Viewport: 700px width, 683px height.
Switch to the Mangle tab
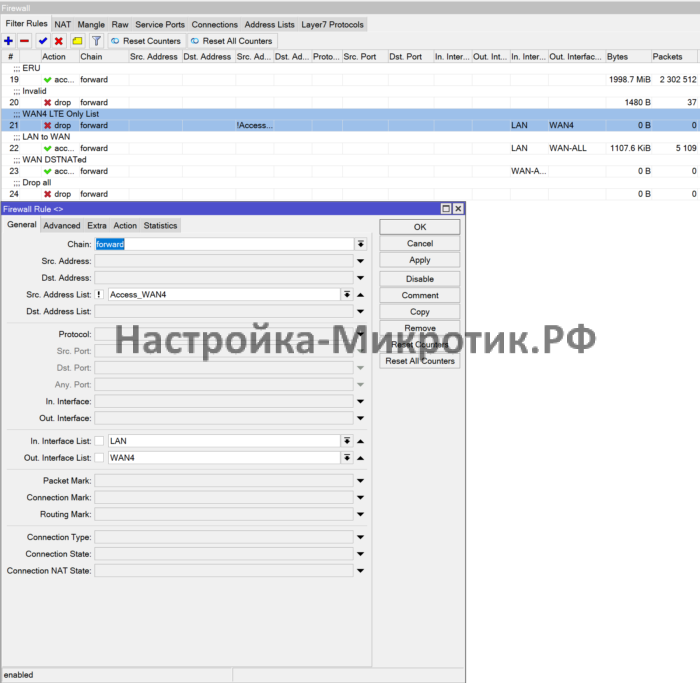[91, 25]
